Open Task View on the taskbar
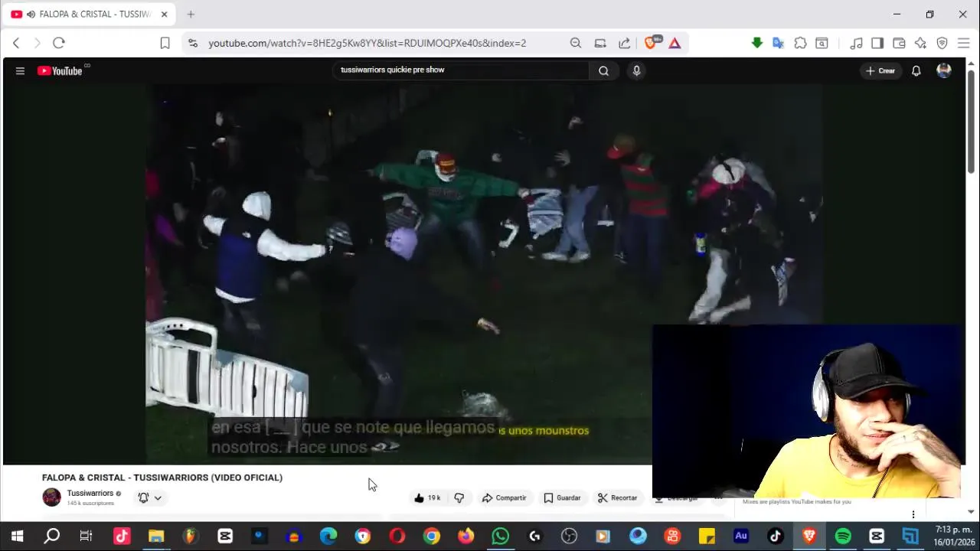The image size is (980, 551). click(87, 536)
